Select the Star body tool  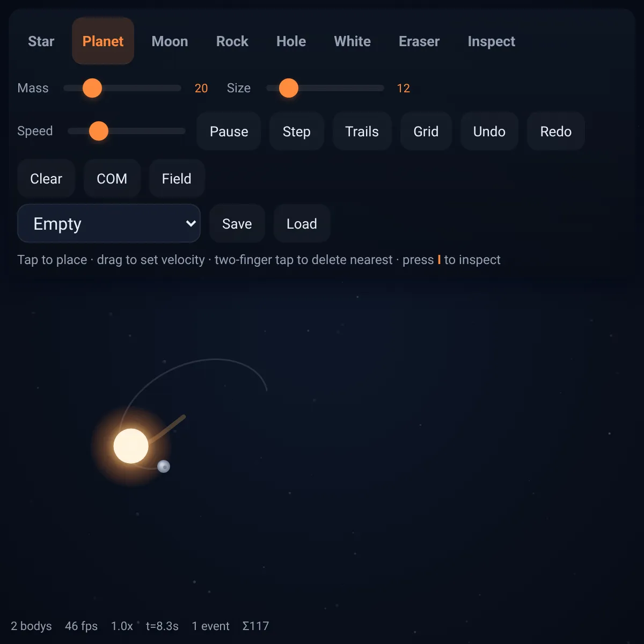[x=41, y=41]
